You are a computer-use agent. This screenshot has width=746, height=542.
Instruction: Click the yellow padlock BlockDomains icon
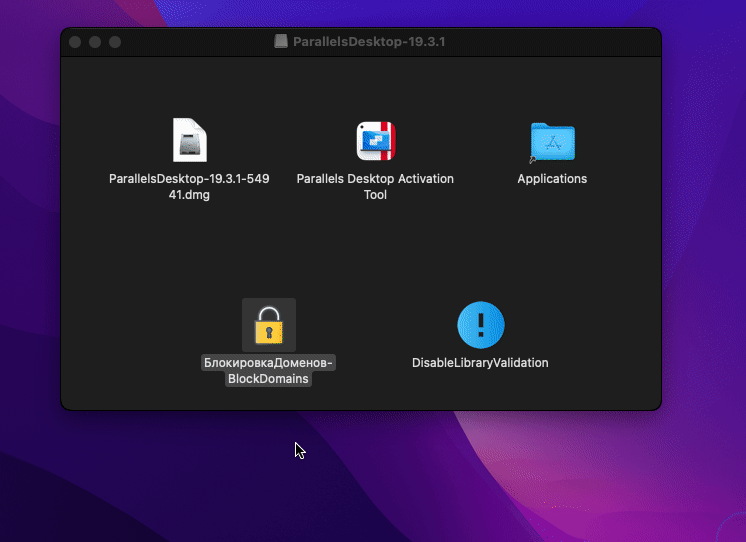pyautogui.click(x=268, y=325)
